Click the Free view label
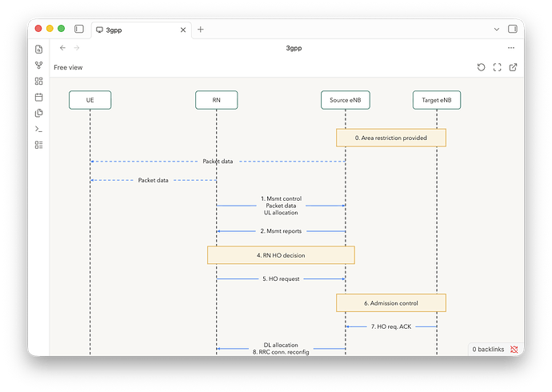The width and height of the screenshot is (552, 392). 68,67
